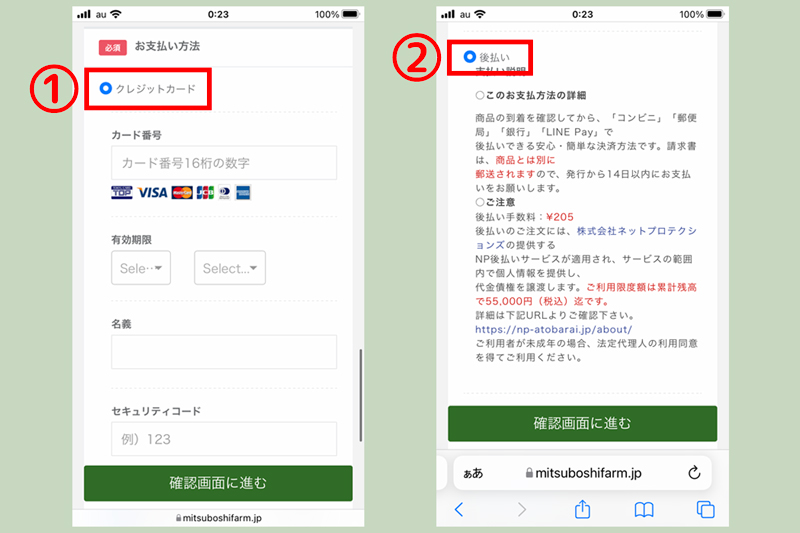Tap the Safari back arrow
Viewport: 800px width, 533px height.
point(459,510)
